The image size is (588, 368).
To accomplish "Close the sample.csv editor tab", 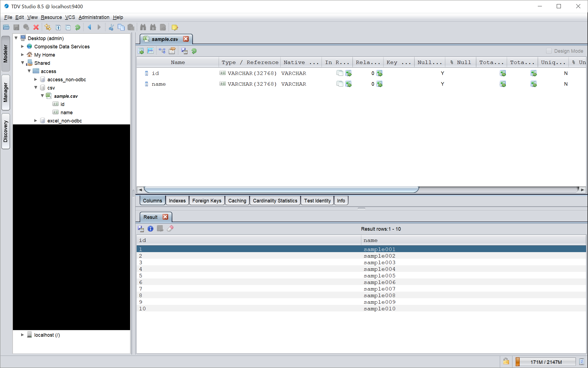I will (x=186, y=39).
